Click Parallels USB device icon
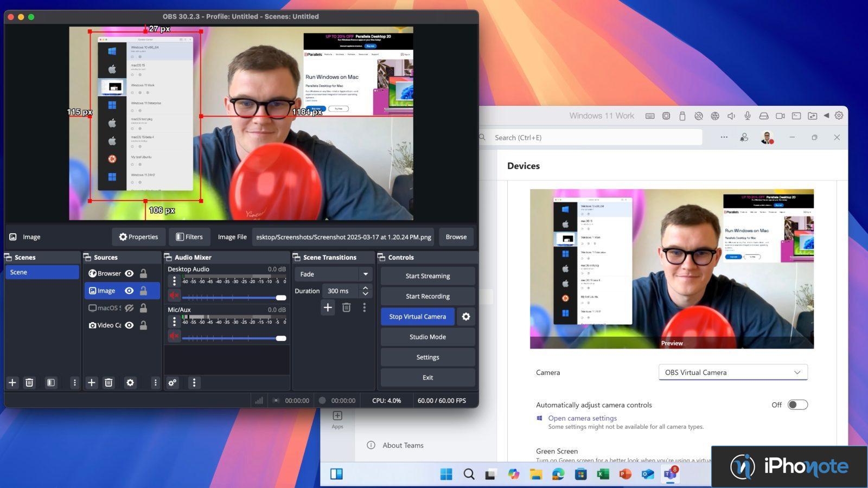This screenshot has height=488, width=868. [682, 116]
